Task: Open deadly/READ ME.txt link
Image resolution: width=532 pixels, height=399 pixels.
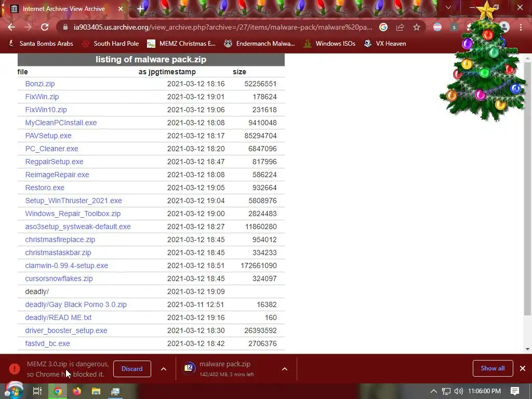Action: (58, 317)
